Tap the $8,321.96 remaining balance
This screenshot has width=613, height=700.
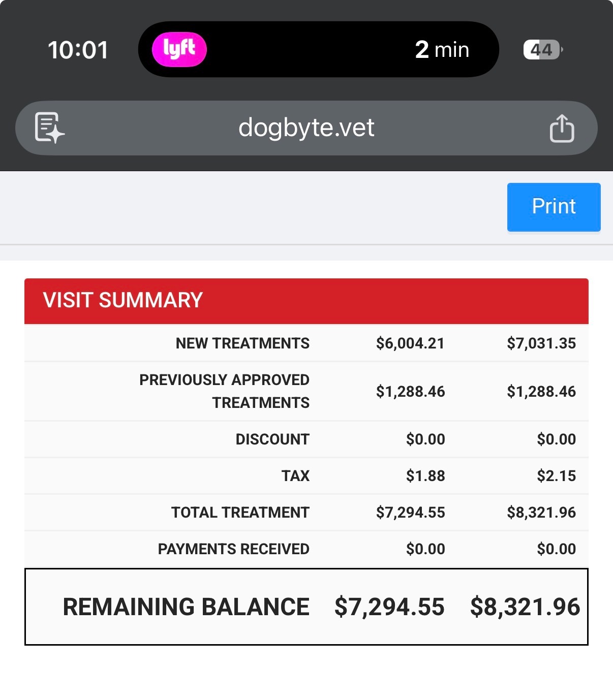click(525, 607)
